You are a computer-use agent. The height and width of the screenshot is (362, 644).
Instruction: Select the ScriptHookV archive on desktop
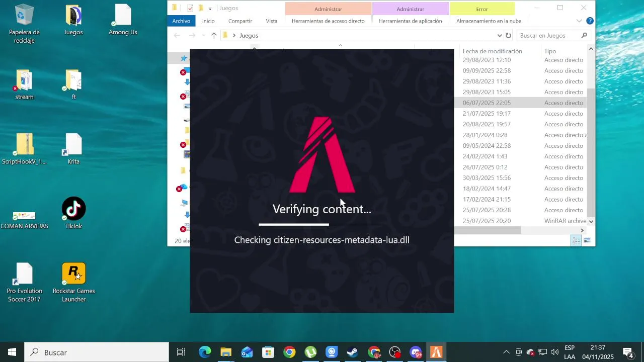click(24, 149)
